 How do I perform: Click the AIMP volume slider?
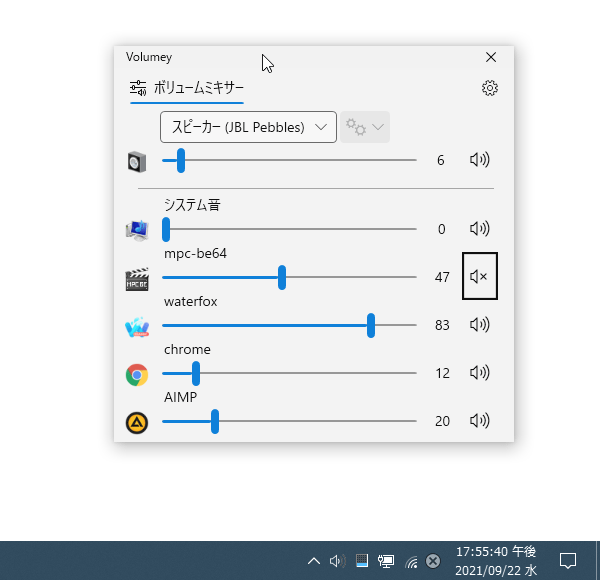click(289, 421)
